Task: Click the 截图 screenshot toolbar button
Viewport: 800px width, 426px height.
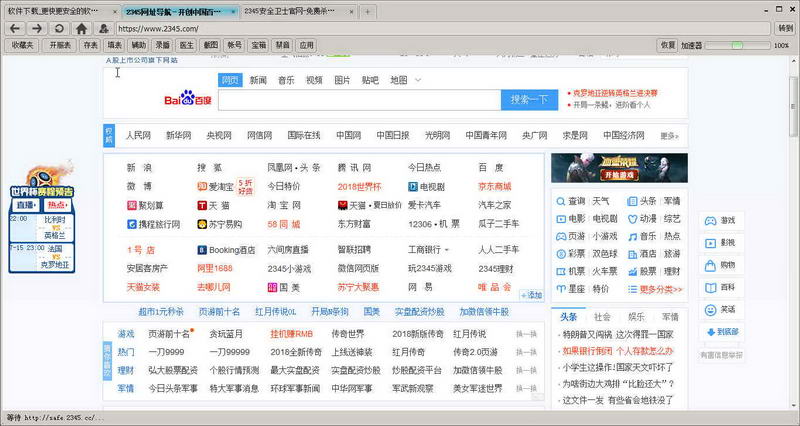Action: coord(211,45)
